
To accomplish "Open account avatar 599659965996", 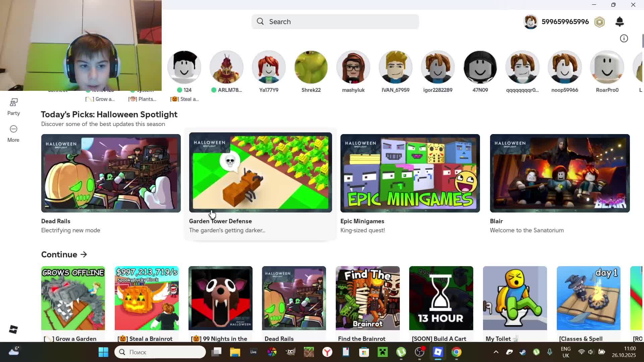I will tap(531, 22).
